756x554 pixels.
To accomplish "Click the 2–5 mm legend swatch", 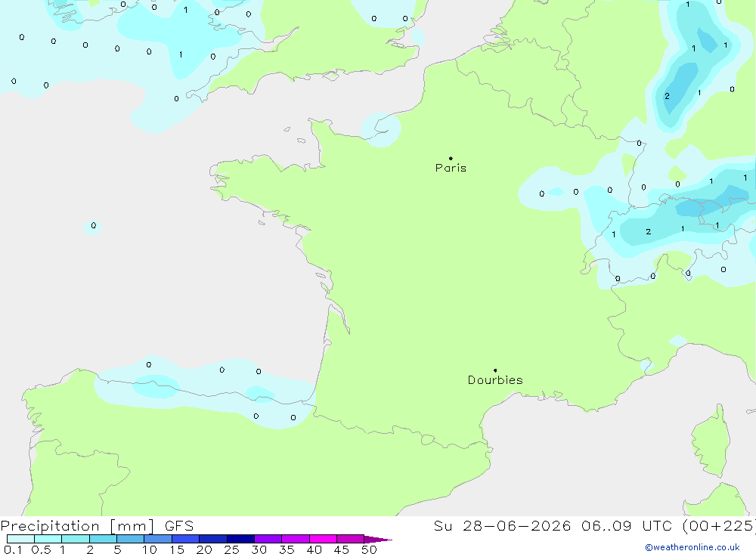I will pos(103,539).
